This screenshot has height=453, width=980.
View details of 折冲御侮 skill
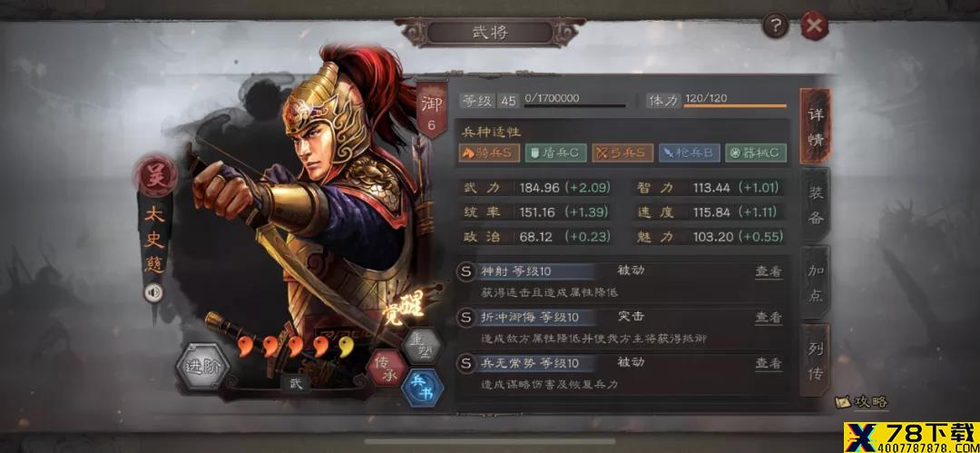tap(769, 317)
